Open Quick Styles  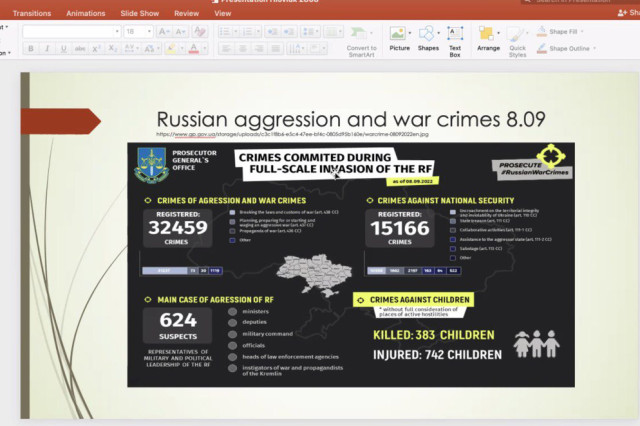coord(517,41)
